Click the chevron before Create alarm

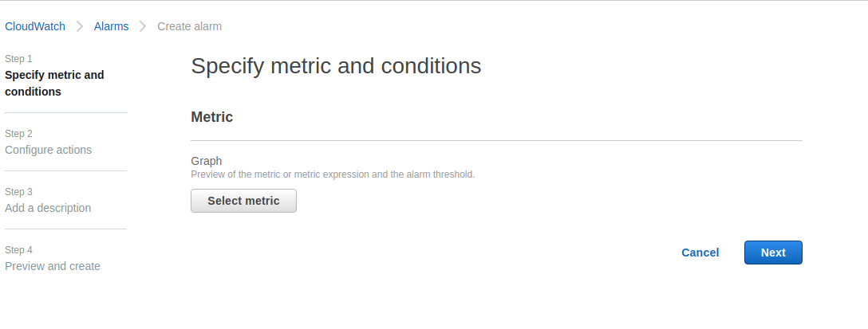click(x=143, y=26)
